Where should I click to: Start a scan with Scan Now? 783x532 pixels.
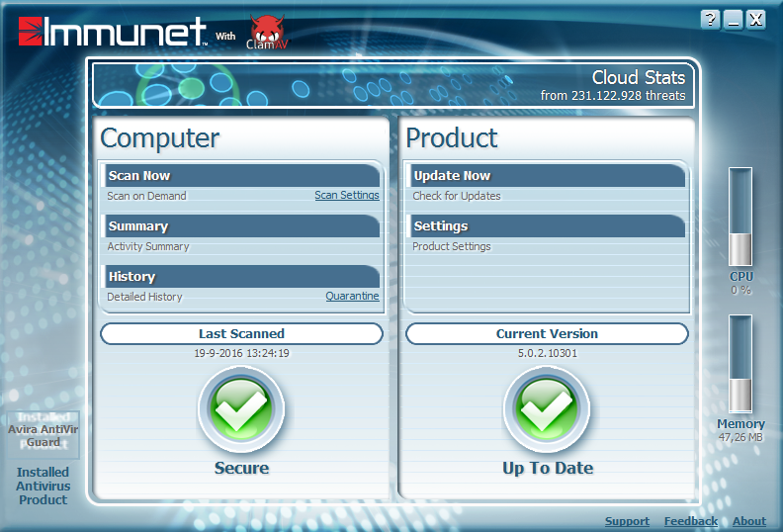[139, 176]
